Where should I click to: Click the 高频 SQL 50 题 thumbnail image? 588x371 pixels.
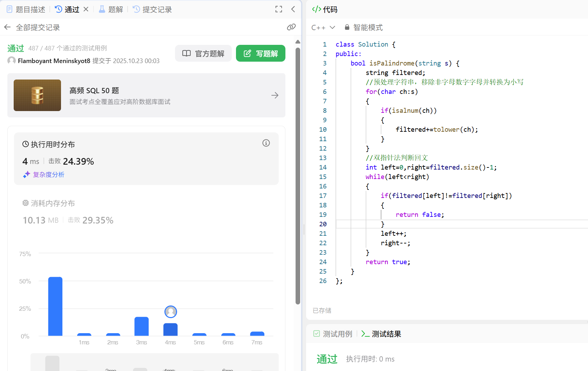[37, 95]
